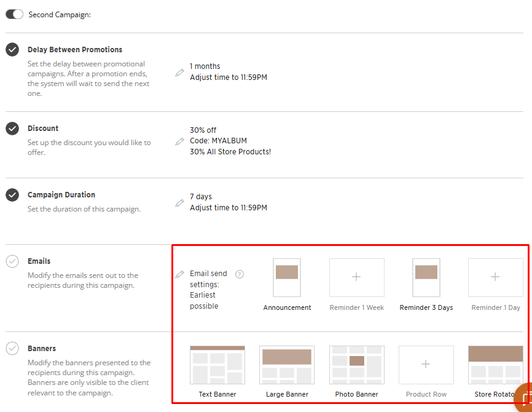
Task: Add the Reminder 1 Day email
Action: (495, 278)
